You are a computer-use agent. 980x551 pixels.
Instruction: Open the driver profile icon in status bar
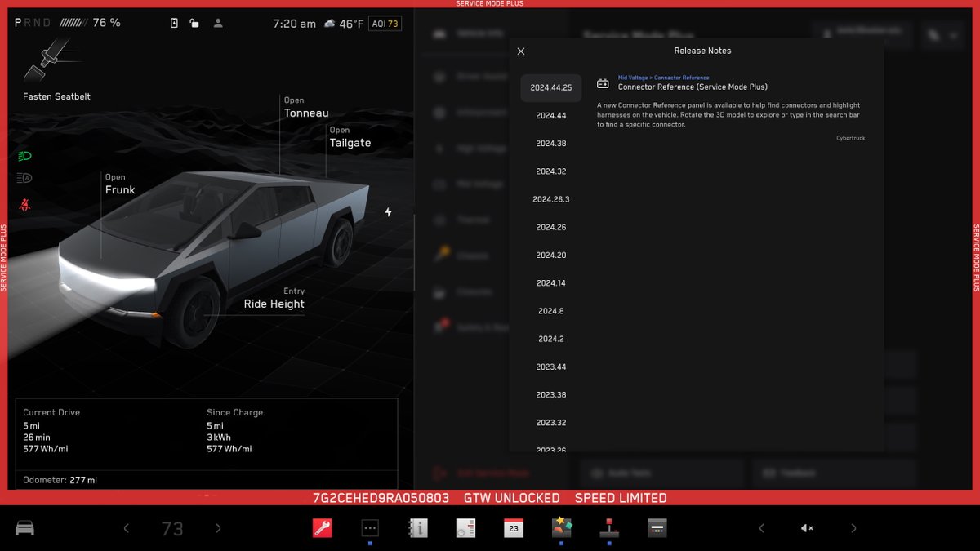coord(218,24)
